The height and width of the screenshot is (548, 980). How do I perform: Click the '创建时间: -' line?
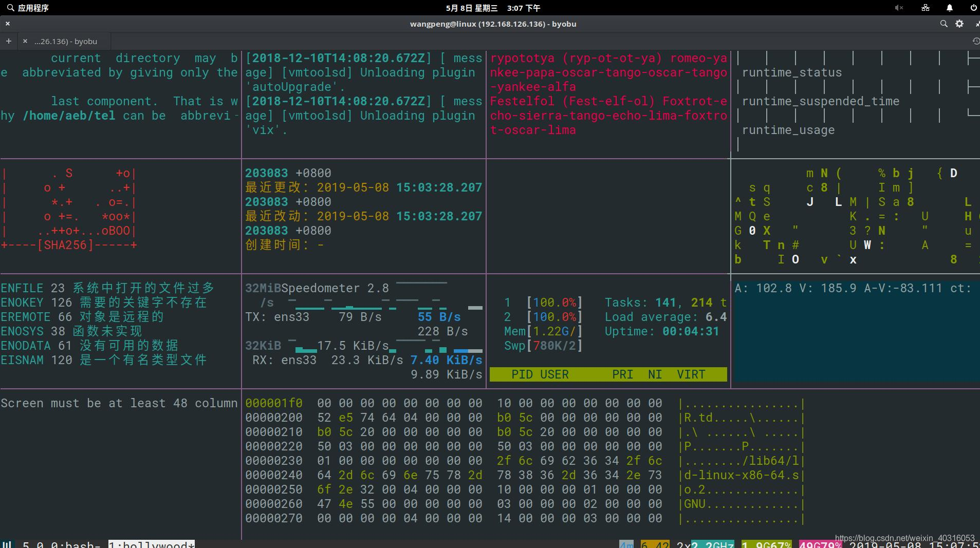pyautogui.click(x=285, y=245)
